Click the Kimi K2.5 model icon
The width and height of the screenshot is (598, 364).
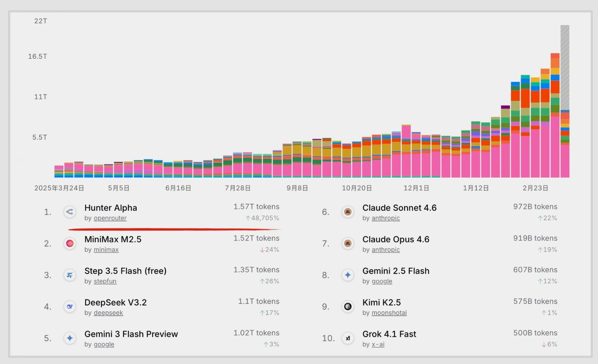point(348,307)
